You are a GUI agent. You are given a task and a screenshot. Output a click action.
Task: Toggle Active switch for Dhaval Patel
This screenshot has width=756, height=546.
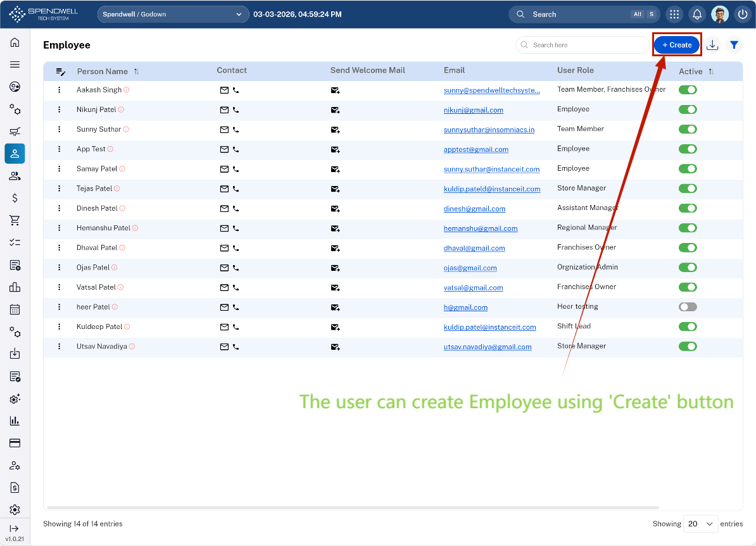pos(688,248)
